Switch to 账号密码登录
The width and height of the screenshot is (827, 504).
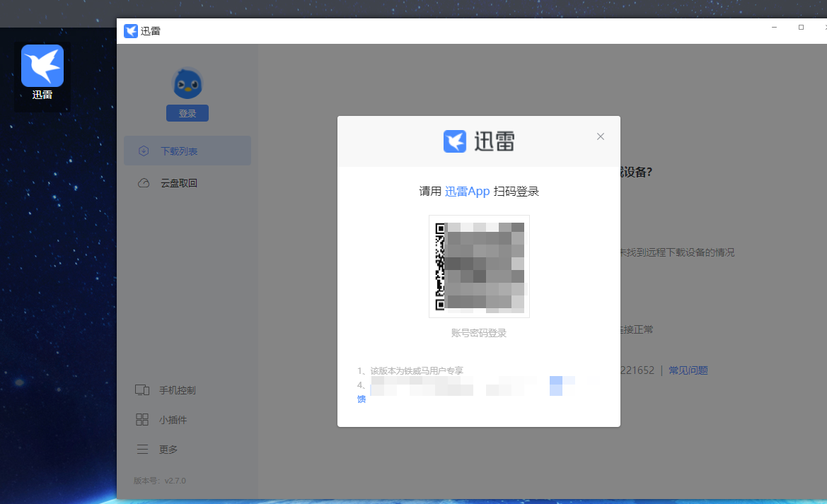[x=479, y=333]
